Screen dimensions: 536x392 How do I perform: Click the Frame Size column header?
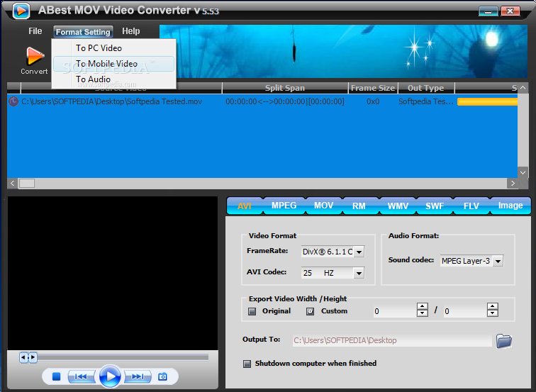[x=373, y=88]
